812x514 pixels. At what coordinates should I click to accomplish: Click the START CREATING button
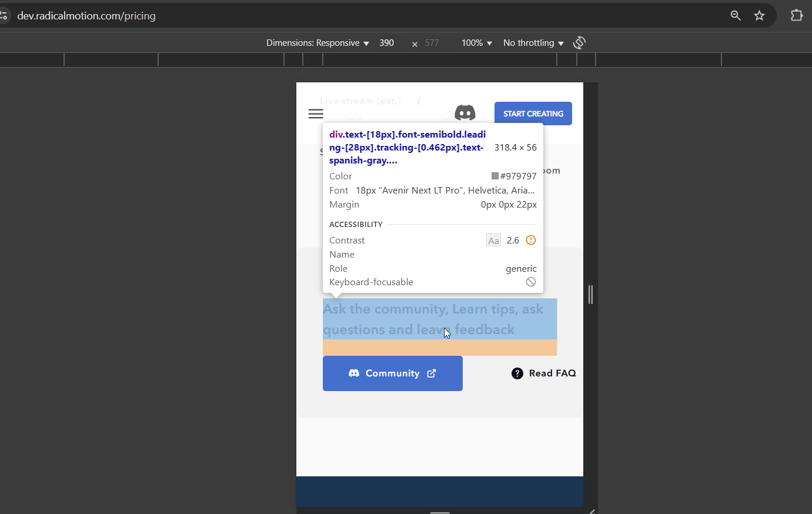pos(533,114)
